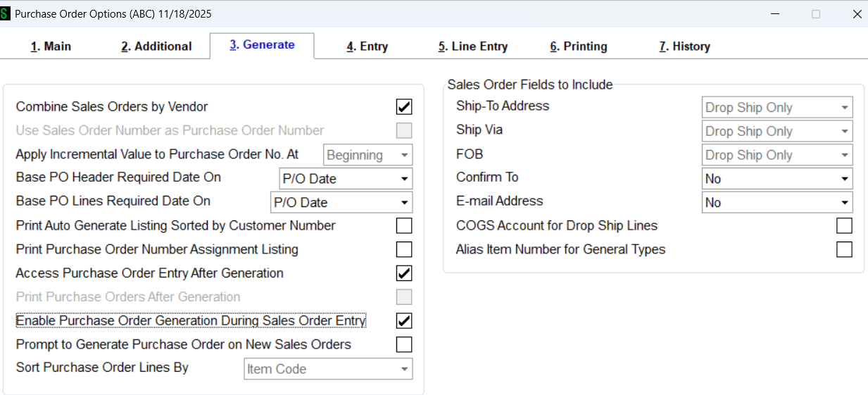
Task: Select the Generate tab
Action: [x=262, y=45]
